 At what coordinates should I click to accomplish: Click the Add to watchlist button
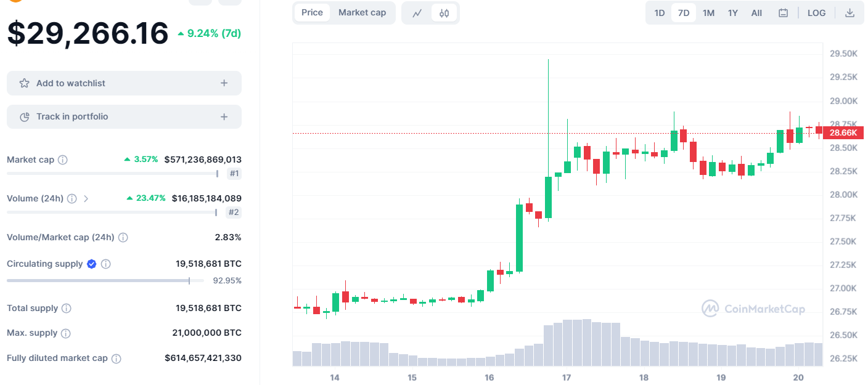click(x=123, y=83)
